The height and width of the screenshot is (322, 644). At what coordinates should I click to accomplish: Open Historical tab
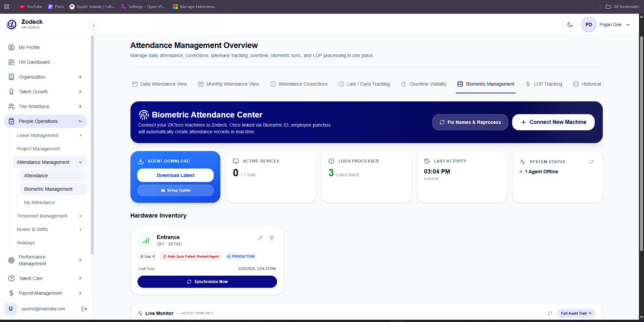[x=587, y=84]
